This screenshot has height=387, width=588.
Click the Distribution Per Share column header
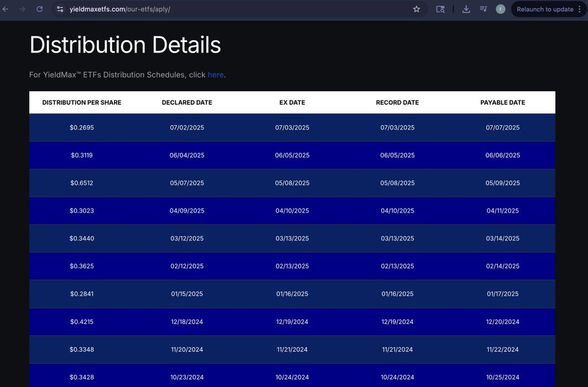(82, 102)
